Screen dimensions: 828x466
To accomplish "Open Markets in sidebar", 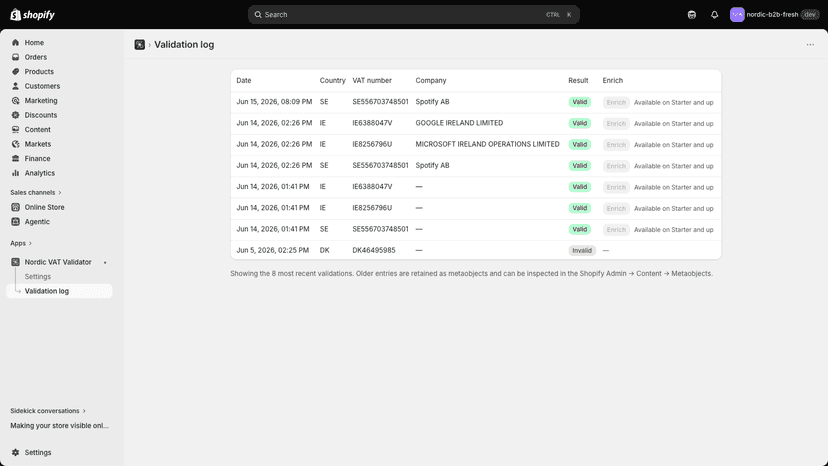I will (37, 144).
